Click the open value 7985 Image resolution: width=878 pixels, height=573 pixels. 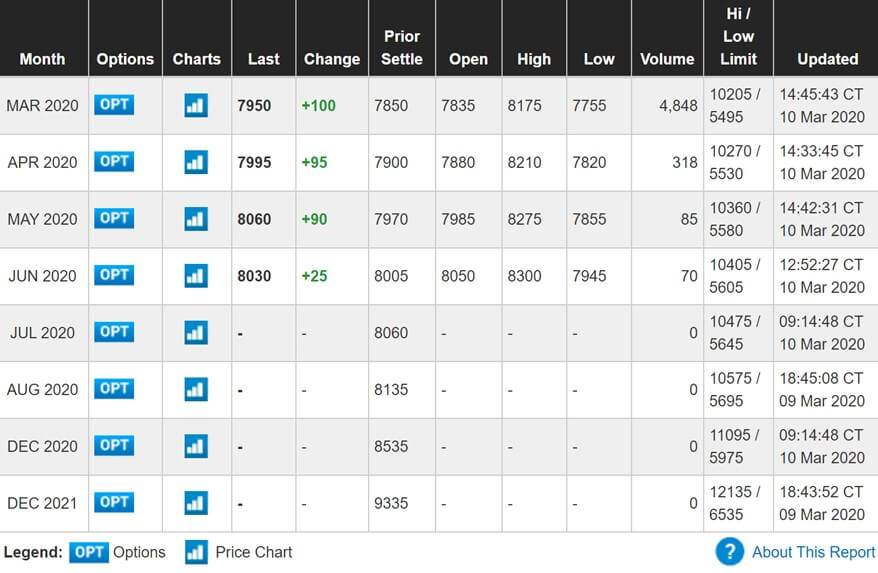[457, 219]
